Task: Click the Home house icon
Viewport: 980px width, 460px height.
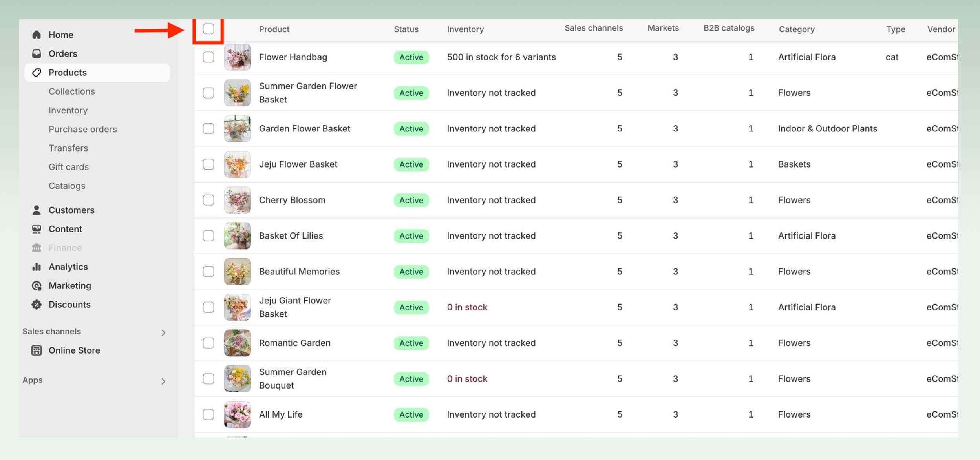Action: tap(37, 35)
